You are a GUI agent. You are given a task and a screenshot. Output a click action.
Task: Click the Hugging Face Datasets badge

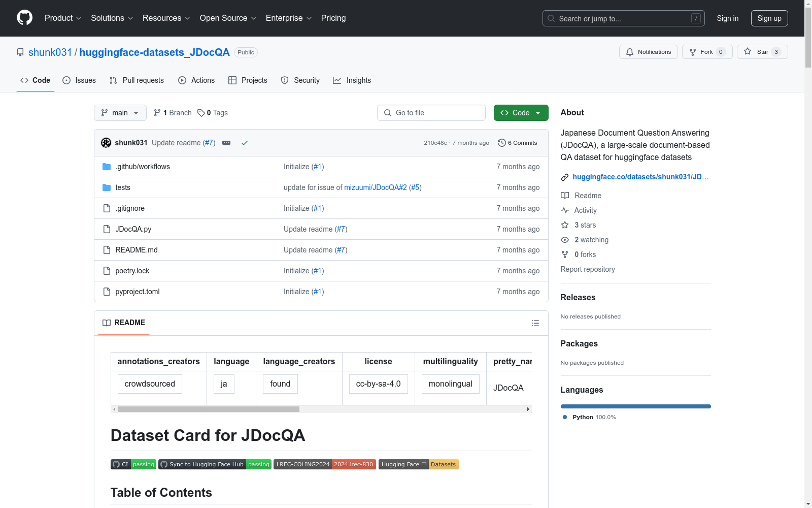[x=419, y=464]
